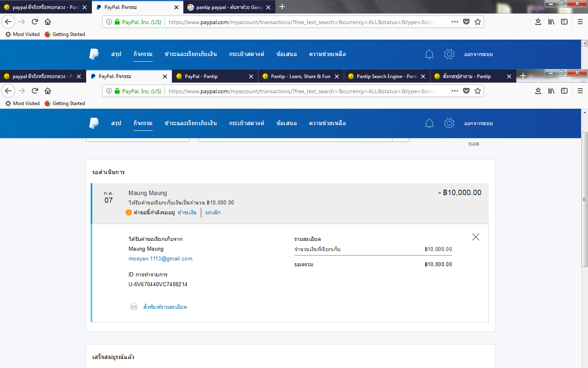Image resolution: width=588 pixels, height=368 pixels.
Task: Select the 'Pantip Search Engine' tab
Action: tap(387, 76)
